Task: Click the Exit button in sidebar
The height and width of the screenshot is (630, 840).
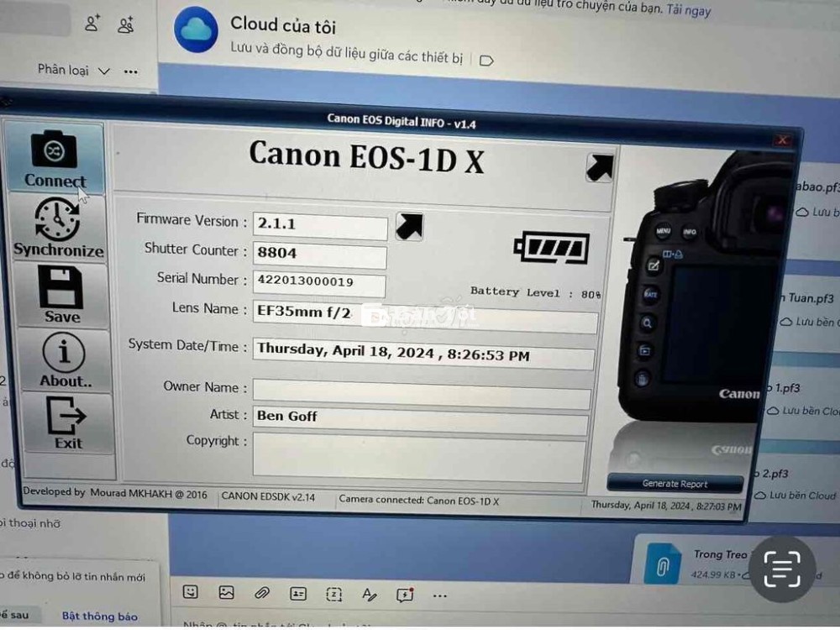Action: point(67,423)
